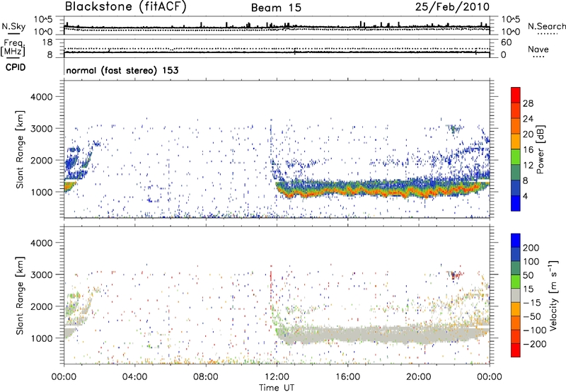This screenshot has width=566, height=392.
Task: Click the bright blue bottom Power color segment
Action: point(516,203)
